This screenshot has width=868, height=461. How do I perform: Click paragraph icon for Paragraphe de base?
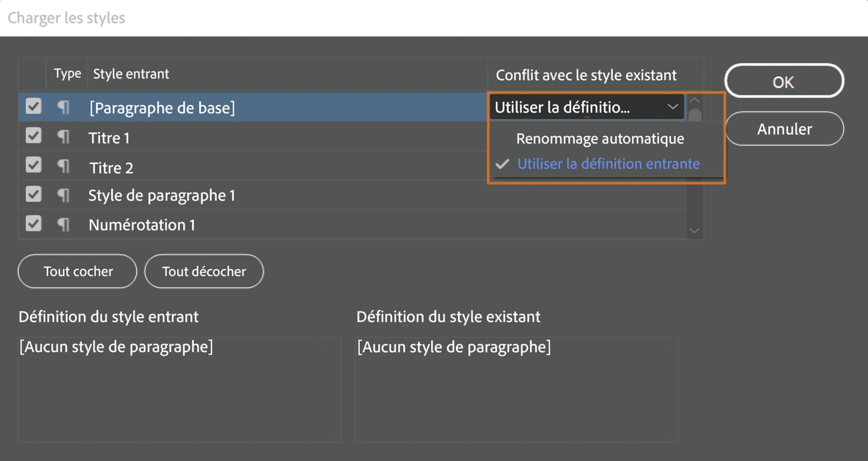(64, 107)
